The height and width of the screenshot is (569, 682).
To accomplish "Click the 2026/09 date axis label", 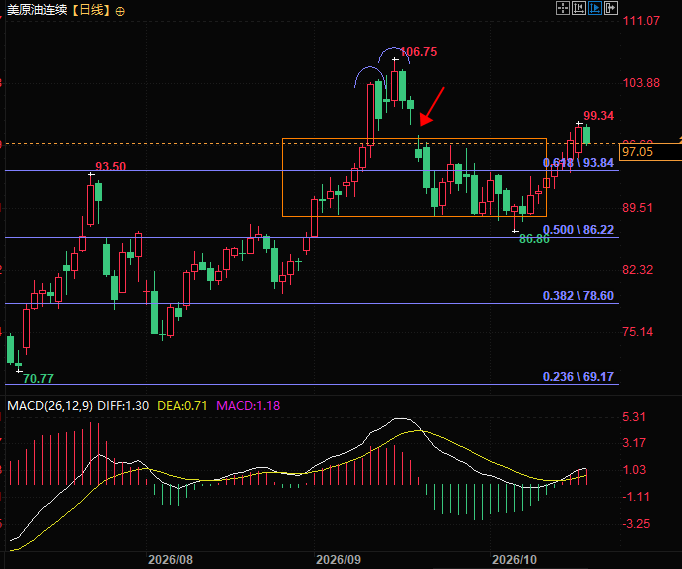I will tap(338, 559).
